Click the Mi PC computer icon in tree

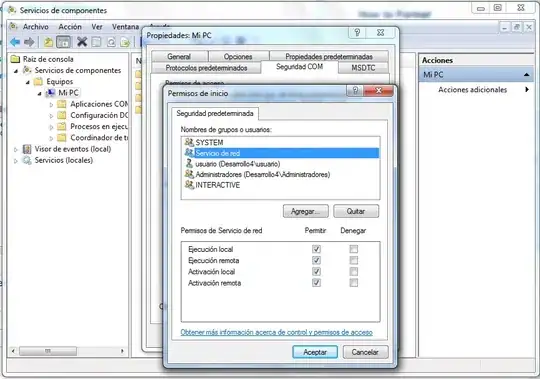(51, 93)
